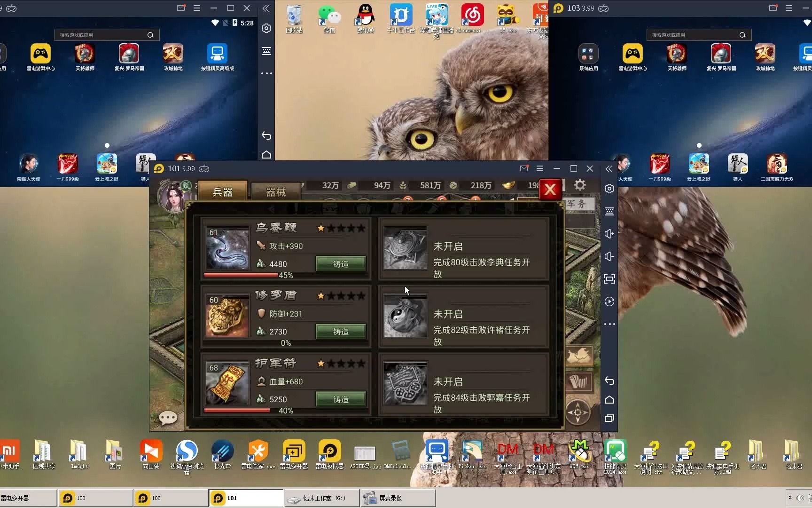This screenshot has height=508, width=812.
Task: Open mail icon in emulator 101 title bar
Action: [x=524, y=168]
